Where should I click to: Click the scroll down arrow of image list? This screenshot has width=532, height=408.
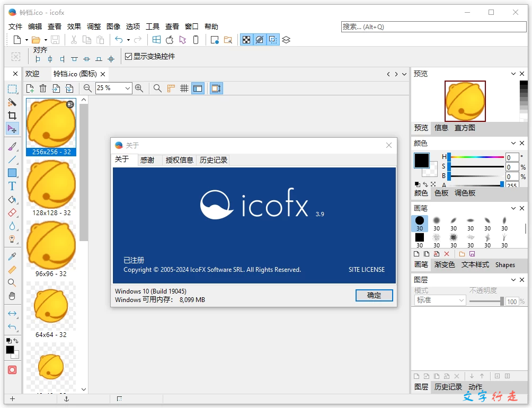[84, 389]
